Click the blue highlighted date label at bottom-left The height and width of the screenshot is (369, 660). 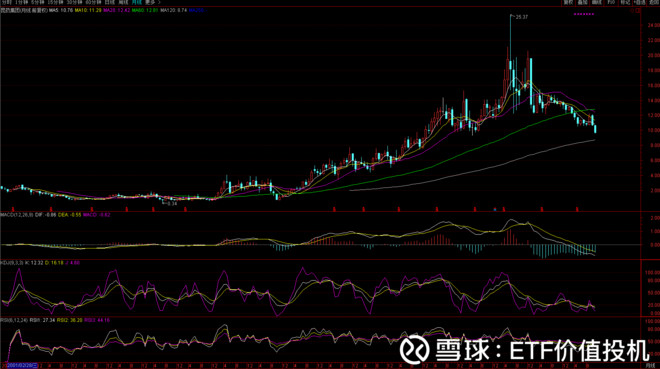(x=21, y=366)
